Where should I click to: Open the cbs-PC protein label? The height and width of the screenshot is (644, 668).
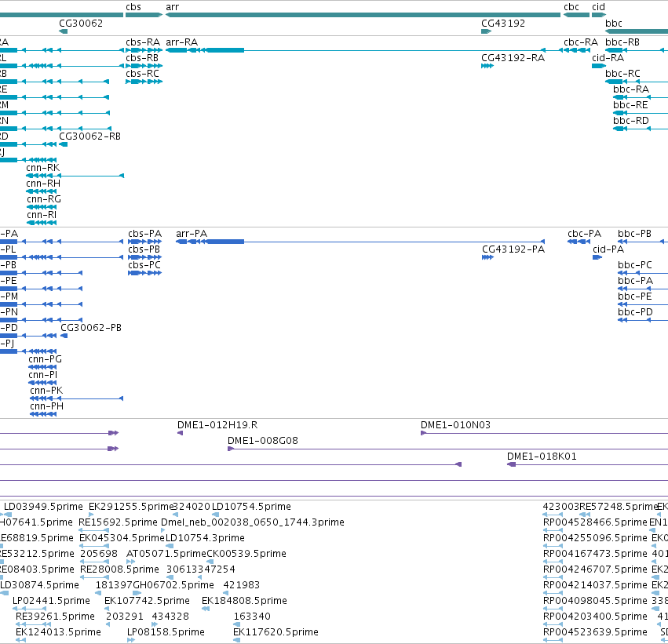144,265
